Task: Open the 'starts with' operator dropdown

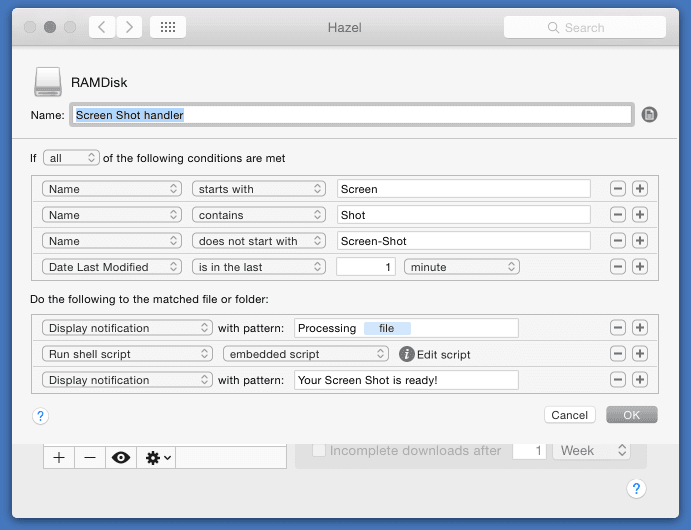Action: (259, 189)
